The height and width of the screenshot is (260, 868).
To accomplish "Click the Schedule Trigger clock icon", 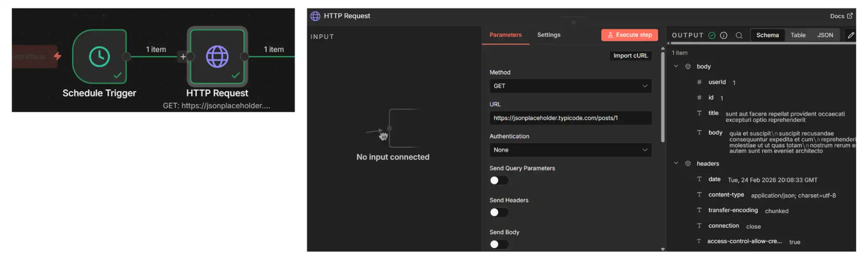I will tap(99, 57).
